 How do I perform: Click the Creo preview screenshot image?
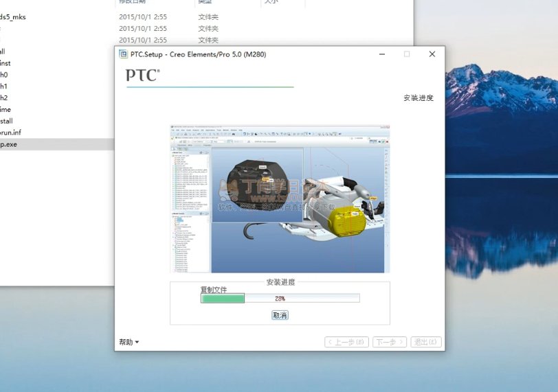click(280, 199)
